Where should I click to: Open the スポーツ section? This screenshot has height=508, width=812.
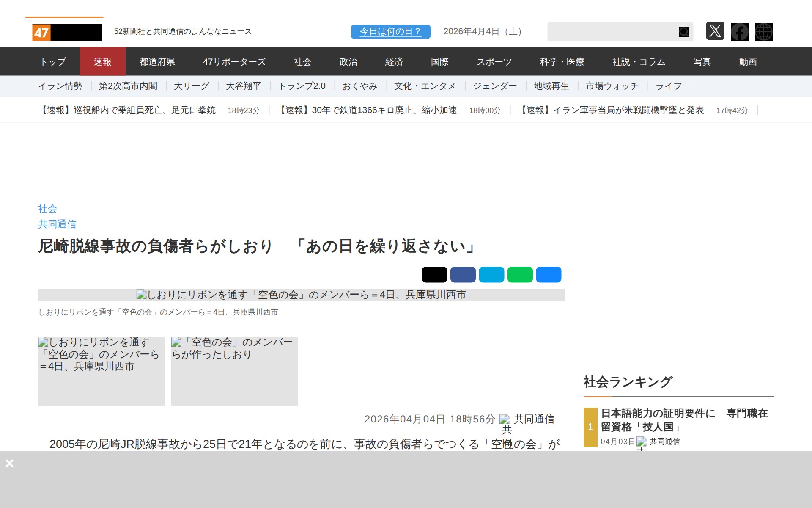pos(495,61)
